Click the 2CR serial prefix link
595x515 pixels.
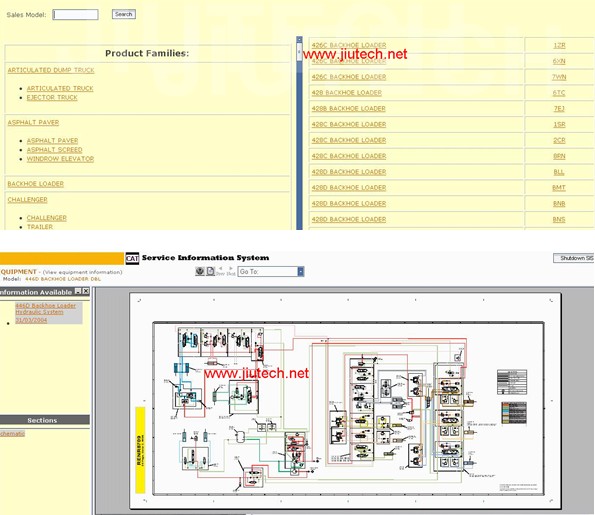click(x=559, y=141)
